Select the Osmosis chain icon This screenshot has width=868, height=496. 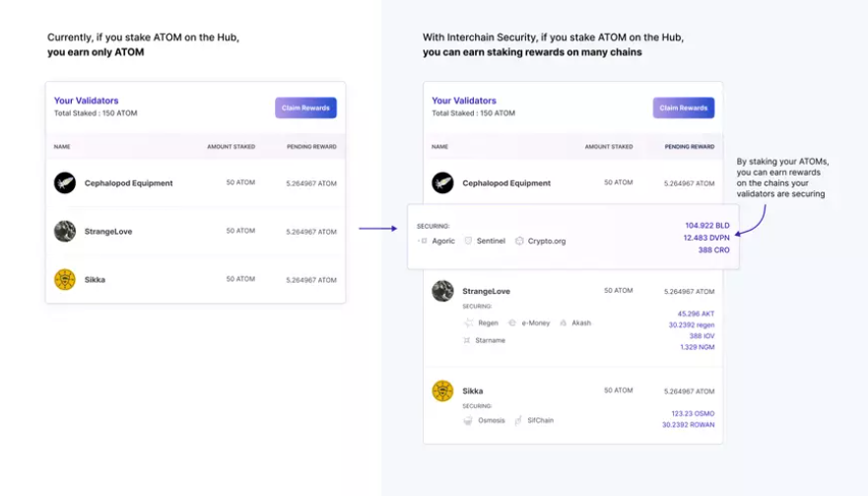pyautogui.click(x=468, y=421)
